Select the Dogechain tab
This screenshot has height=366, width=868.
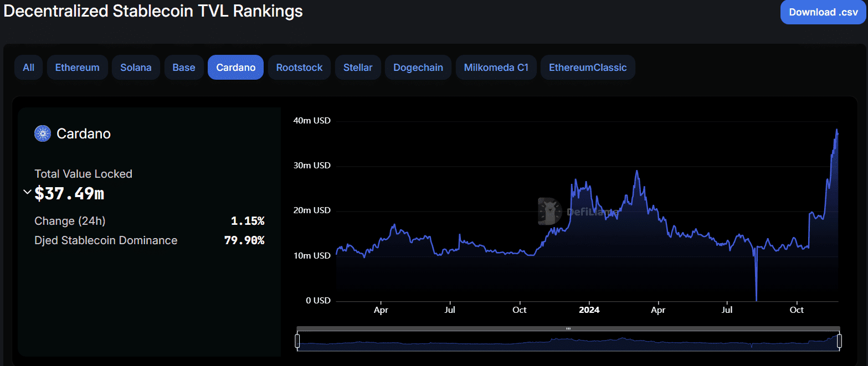(418, 68)
